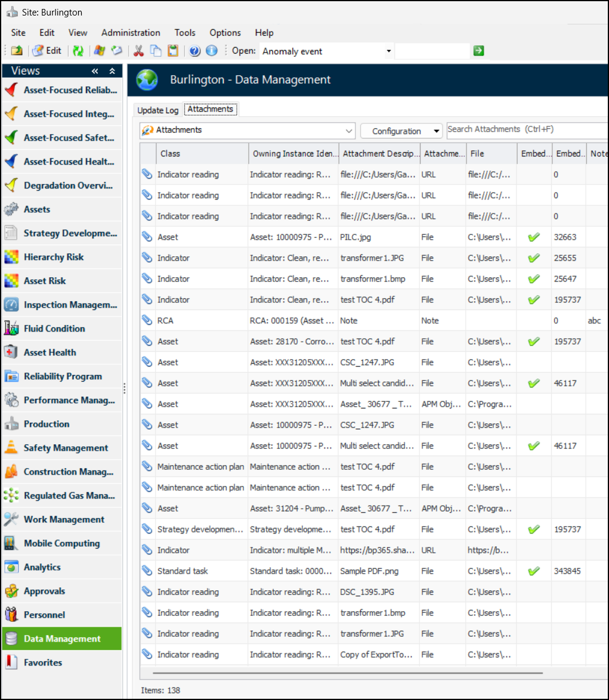The image size is (609, 700).
Task: Open the Hierarchy Risk view
Action: (61, 257)
